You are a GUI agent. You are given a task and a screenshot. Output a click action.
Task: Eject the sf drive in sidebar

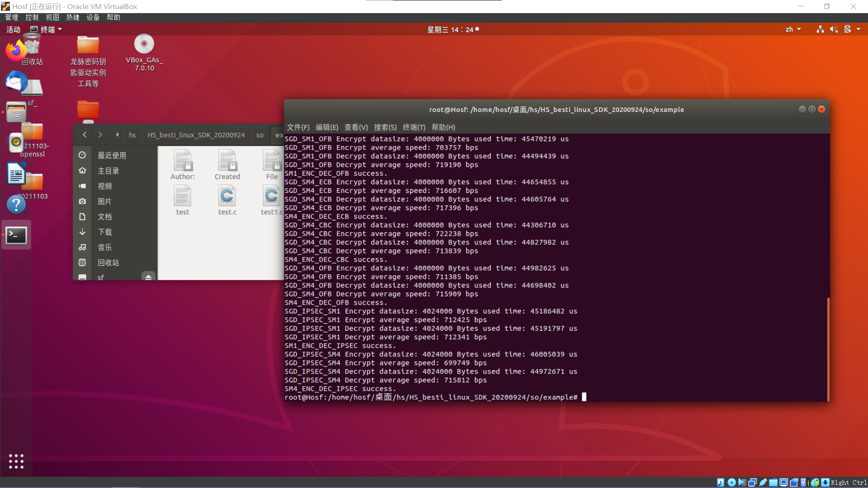(148, 277)
